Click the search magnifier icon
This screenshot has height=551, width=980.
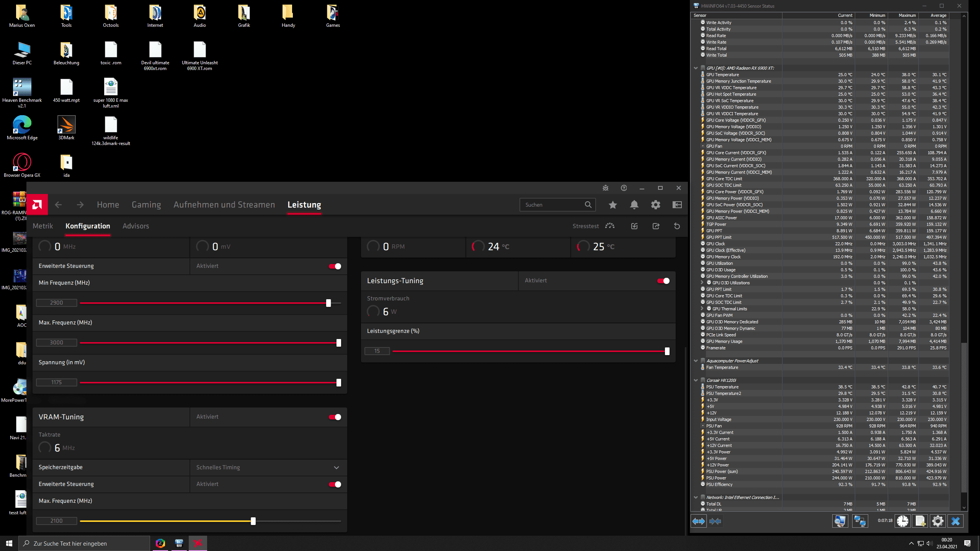(x=588, y=205)
